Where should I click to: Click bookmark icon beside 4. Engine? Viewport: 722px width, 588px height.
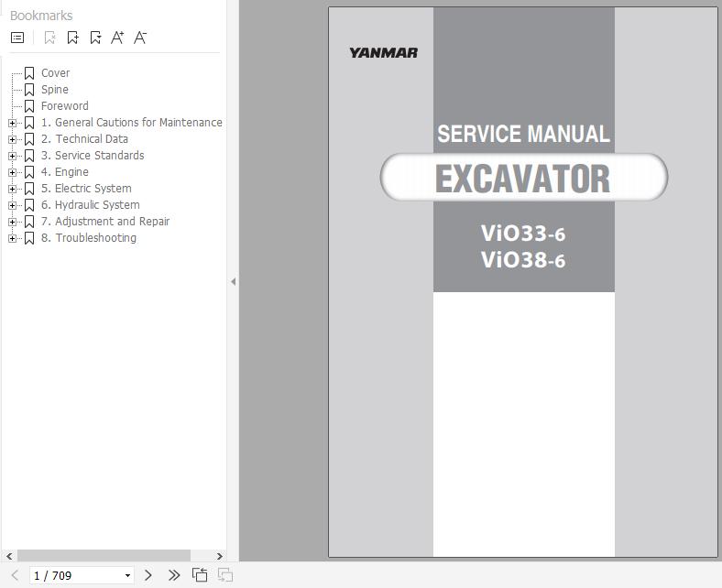29,172
